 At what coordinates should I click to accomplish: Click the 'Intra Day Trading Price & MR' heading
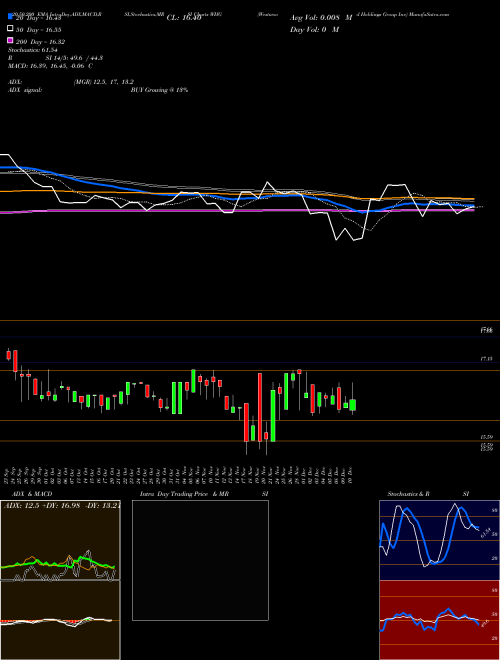184,494
